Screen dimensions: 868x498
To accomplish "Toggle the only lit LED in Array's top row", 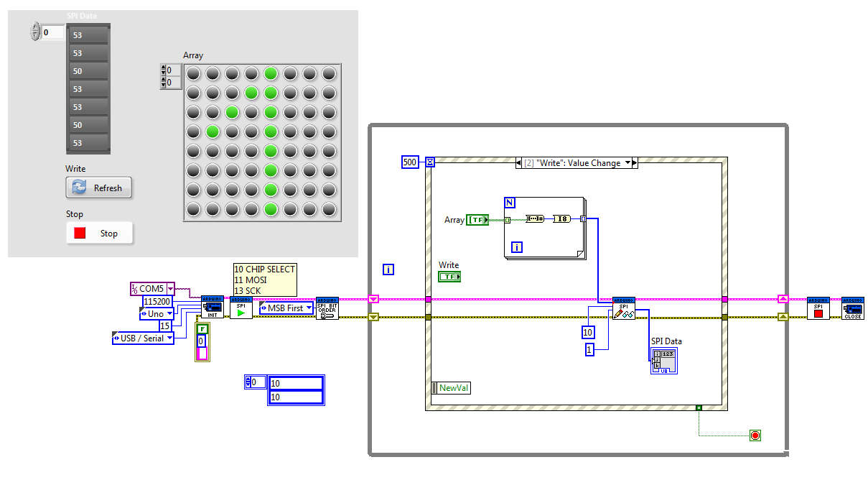I will (x=271, y=73).
